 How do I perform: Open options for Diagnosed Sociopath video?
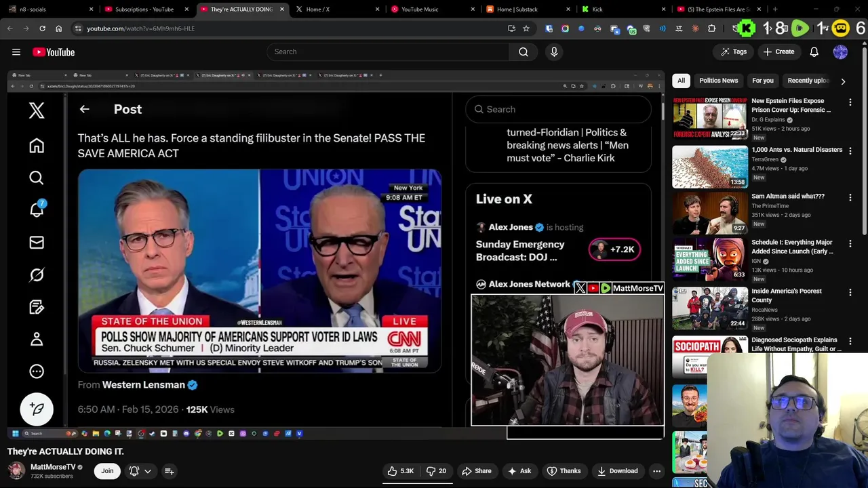(x=850, y=341)
